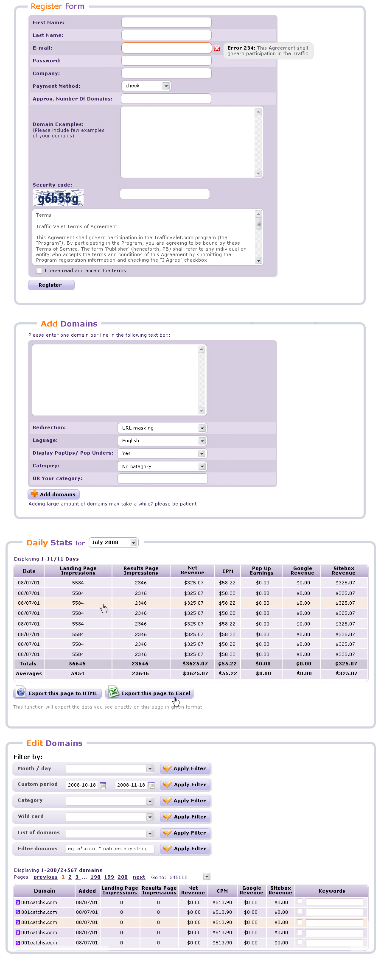Click the scroll-down arrow in Domain Examples box
This screenshot has width=381, height=980.
(x=258, y=173)
